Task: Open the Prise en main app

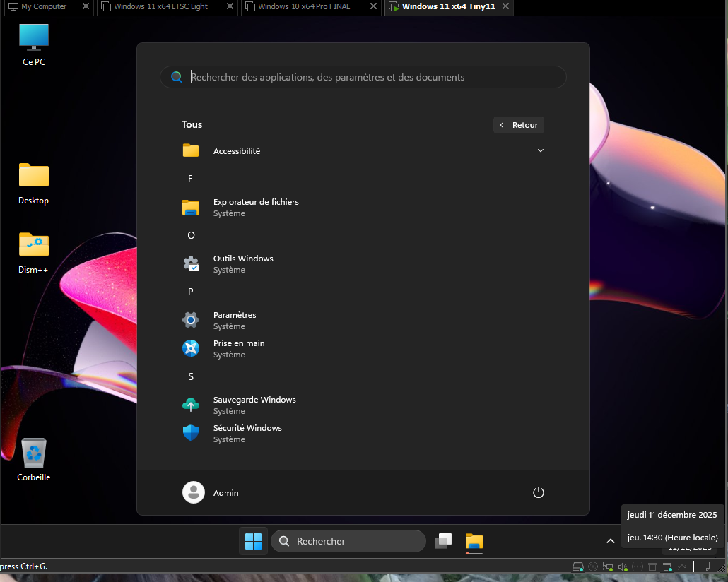Action: pyautogui.click(x=240, y=348)
